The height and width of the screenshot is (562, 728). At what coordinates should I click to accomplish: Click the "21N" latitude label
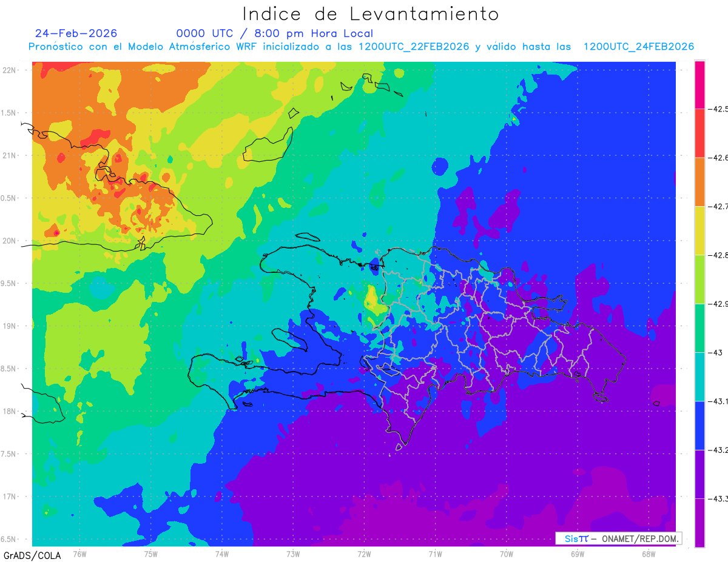pos(10,155)
